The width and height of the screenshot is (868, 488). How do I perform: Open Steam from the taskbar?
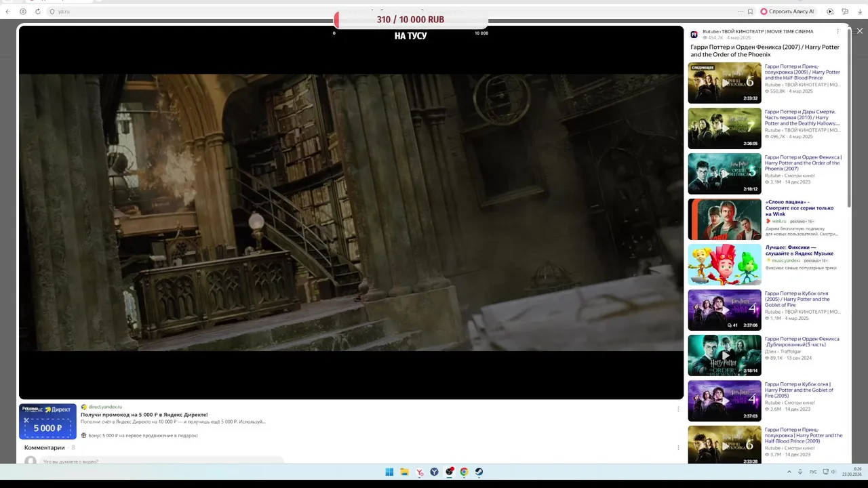pyautogui.click(x=479, y=472)
